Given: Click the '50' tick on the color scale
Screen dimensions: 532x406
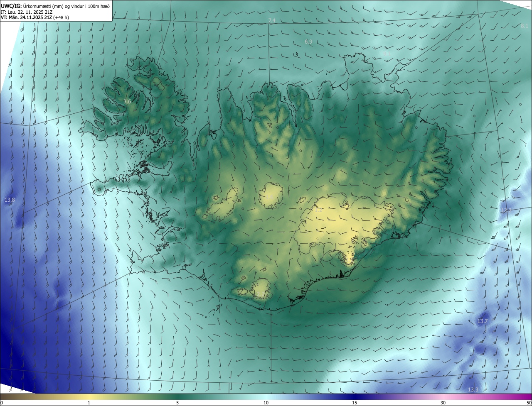Looking at the screenshot, I should click(x=529, y=403).
